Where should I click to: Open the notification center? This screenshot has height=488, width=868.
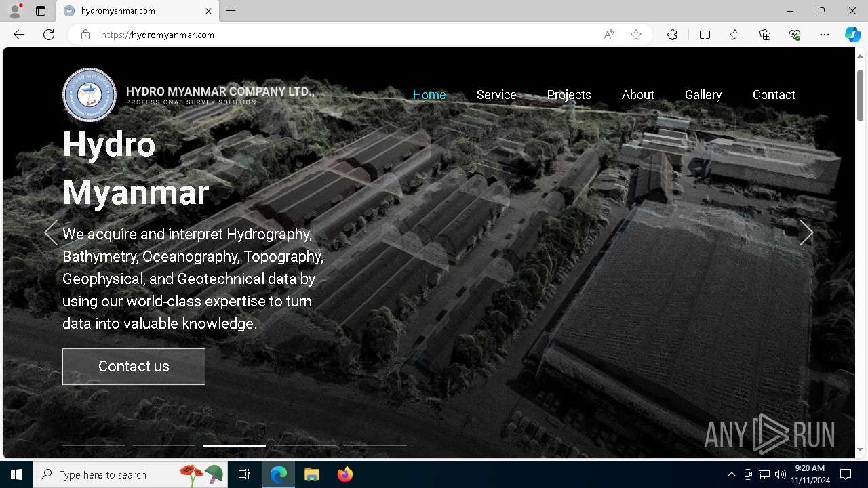click(846, 474)
